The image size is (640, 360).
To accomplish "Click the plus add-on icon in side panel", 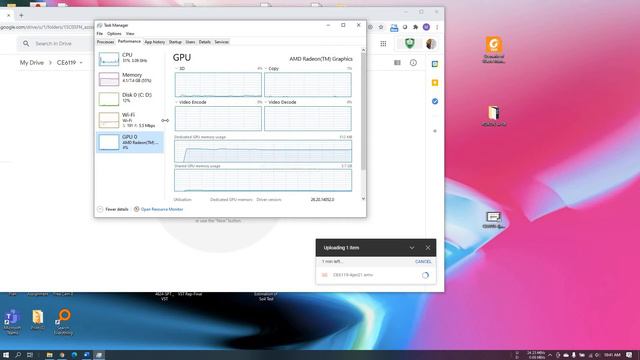I will (435, 131).
